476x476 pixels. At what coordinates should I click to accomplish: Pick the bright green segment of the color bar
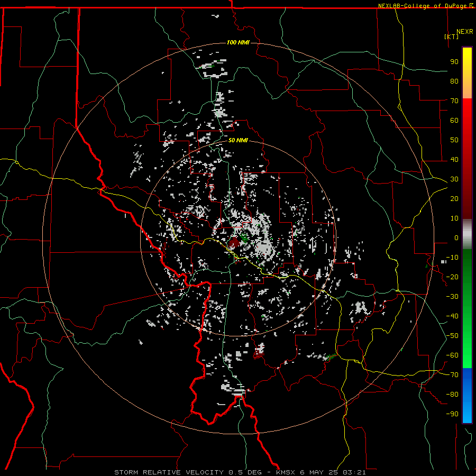[467, 349]
